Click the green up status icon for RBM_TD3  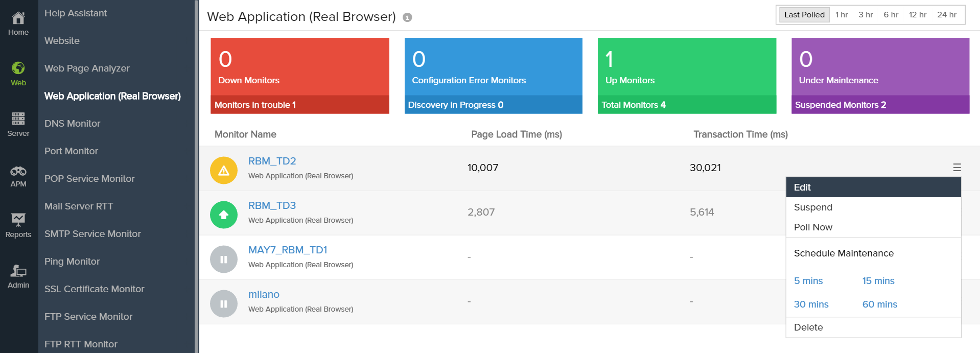(x=224, y=215)
